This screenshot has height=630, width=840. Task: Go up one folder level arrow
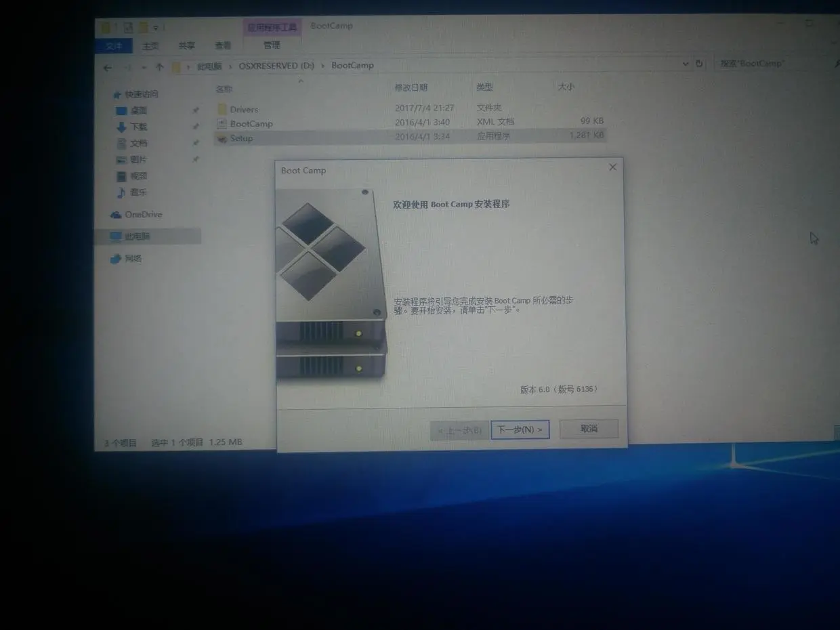(160, 66)
